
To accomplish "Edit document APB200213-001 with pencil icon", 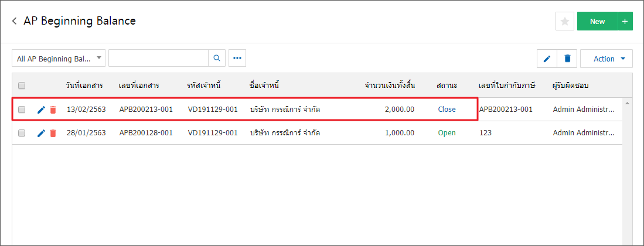I will 41,110.
